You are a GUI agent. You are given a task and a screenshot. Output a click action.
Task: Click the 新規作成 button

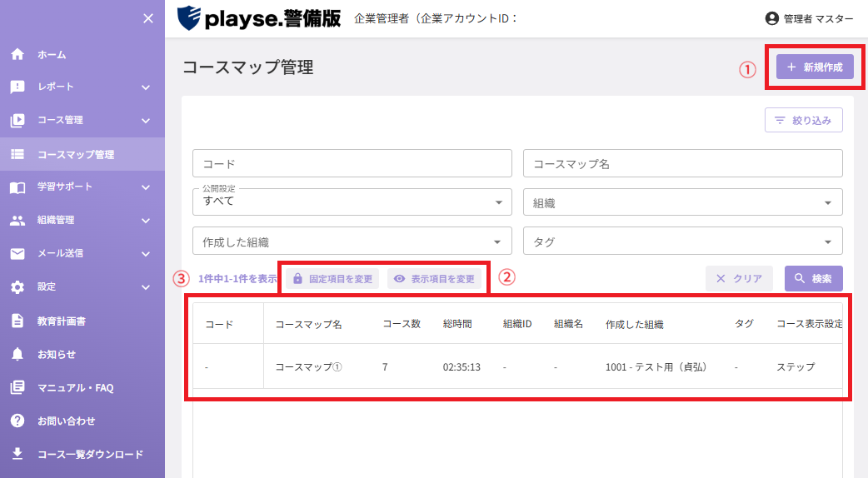coord(815,67)
